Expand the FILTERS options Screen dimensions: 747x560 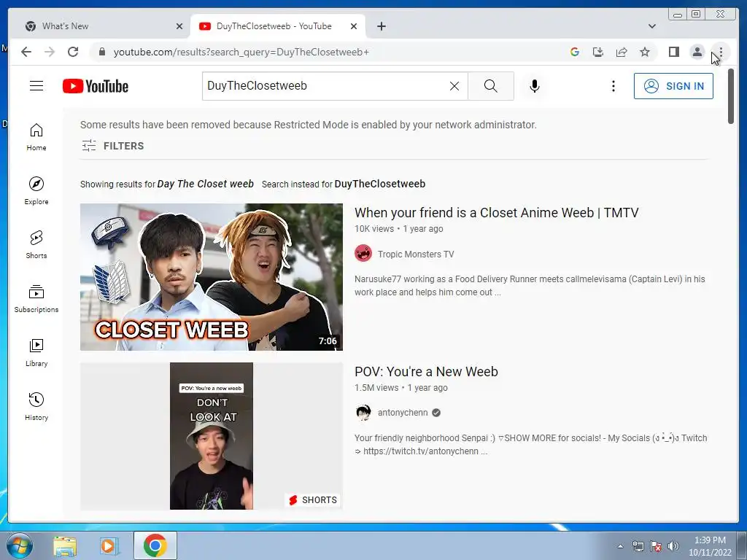(112, 146)
